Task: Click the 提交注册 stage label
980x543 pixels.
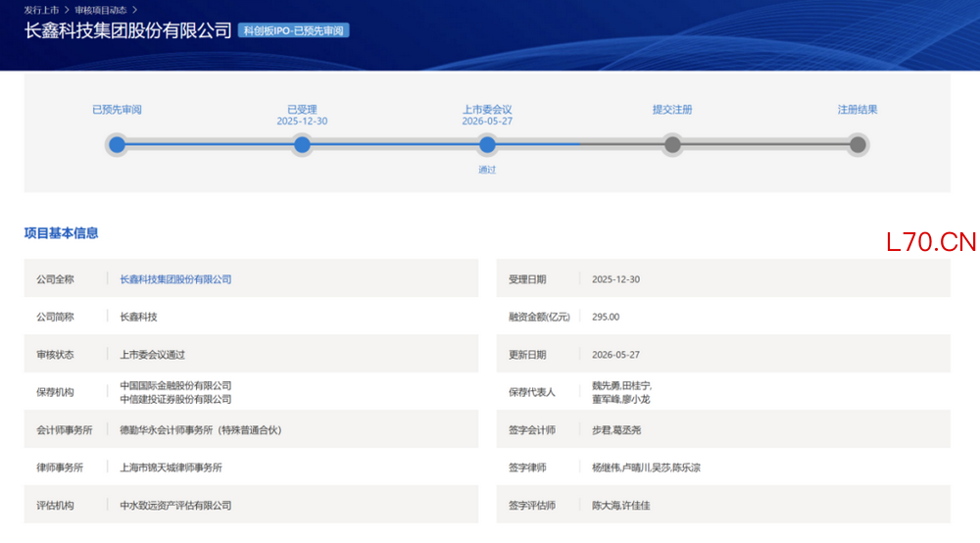Action: [x=672, y=110]
